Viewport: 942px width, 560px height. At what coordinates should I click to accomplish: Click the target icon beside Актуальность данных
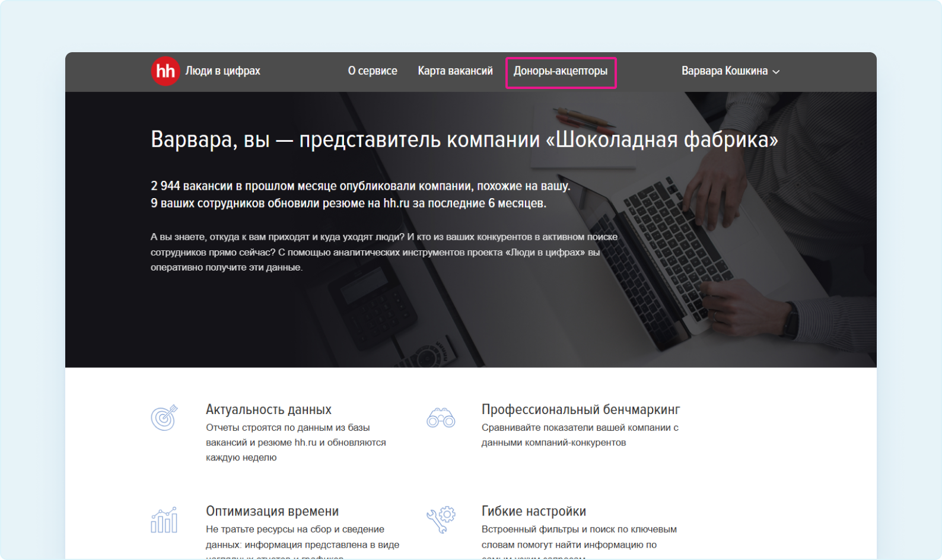point(164,418)
